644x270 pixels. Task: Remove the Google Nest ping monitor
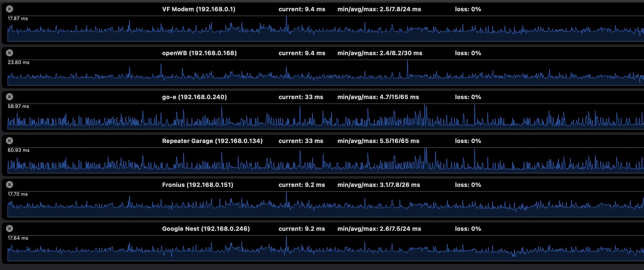10,228
